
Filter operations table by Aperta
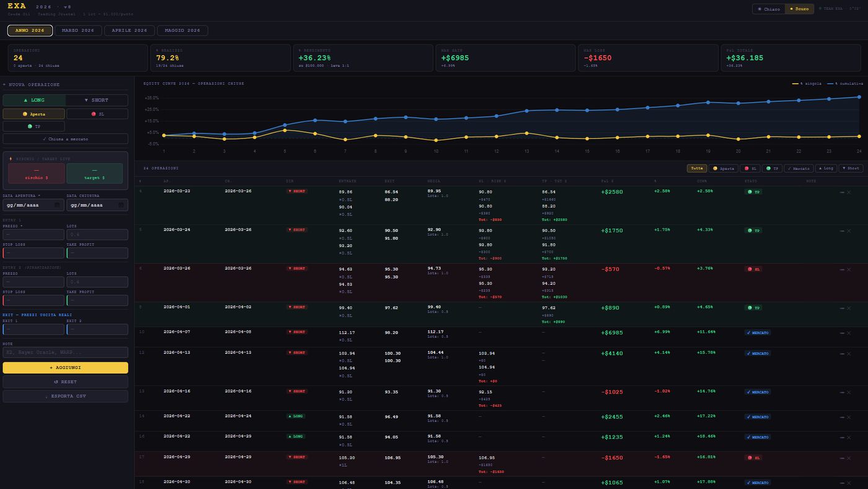pos(724,168)
